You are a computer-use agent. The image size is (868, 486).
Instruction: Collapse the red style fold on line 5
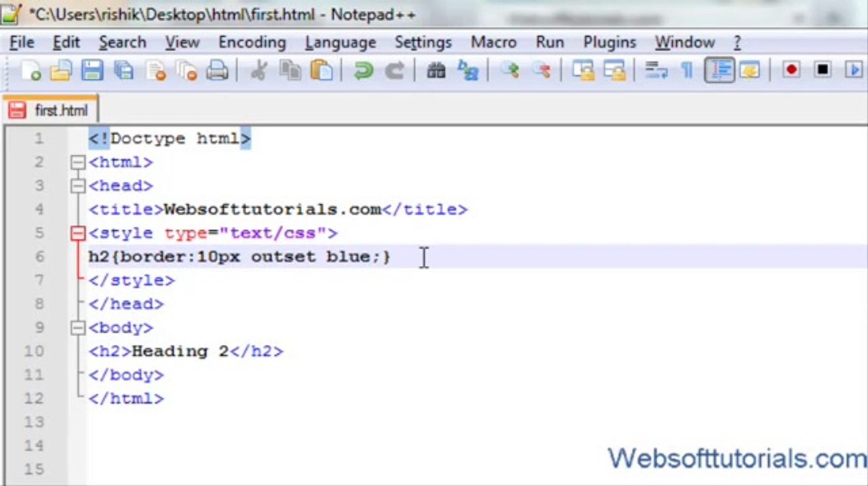[78, 233]
